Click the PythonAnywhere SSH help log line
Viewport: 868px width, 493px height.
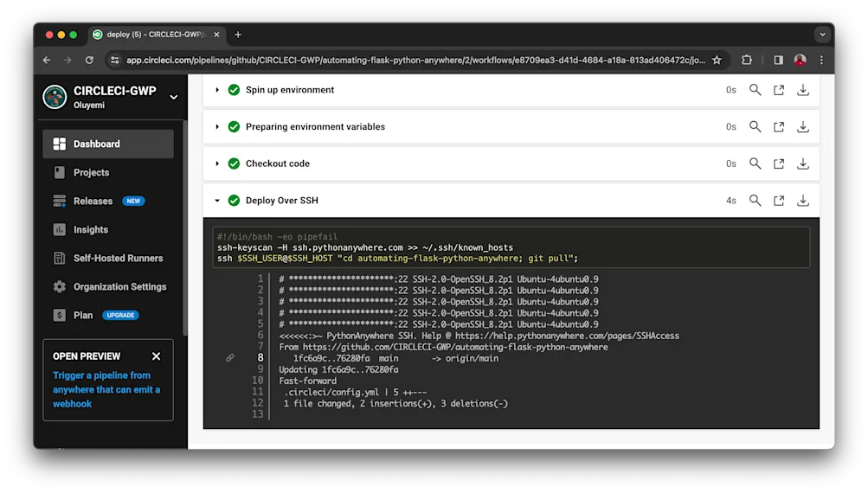click(479, 336)
